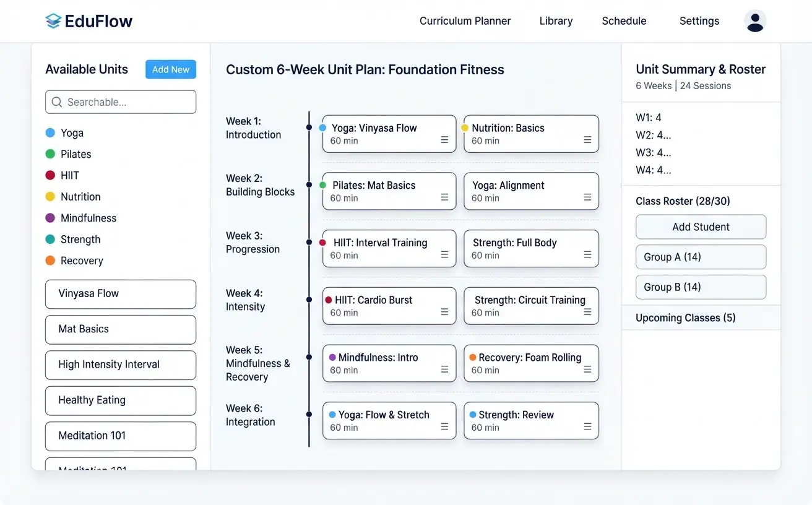The width and height of the screenshot is (812, 505).
Task: Click the purple Mindfulness category dot
Action: (50, 218)
